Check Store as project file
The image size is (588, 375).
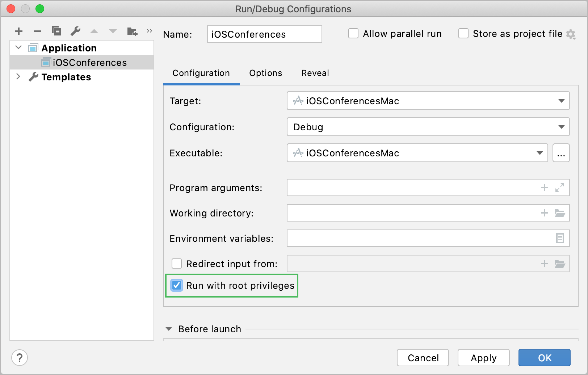pos(463,34)
